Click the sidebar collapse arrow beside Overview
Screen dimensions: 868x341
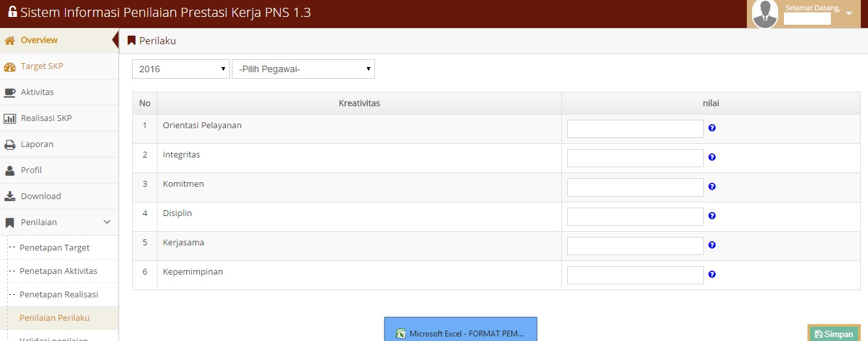point(116,40)
